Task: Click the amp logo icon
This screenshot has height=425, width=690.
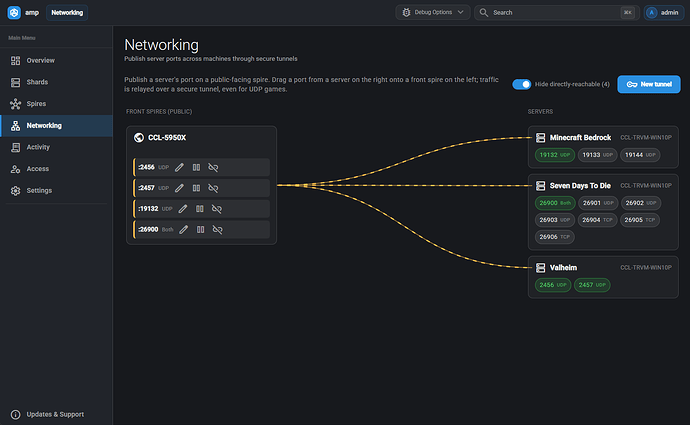Action: pos(14,12)
